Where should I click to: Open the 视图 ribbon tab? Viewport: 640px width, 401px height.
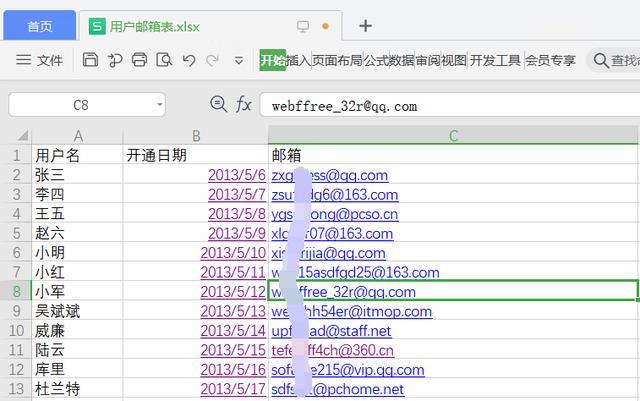[454, 60]
